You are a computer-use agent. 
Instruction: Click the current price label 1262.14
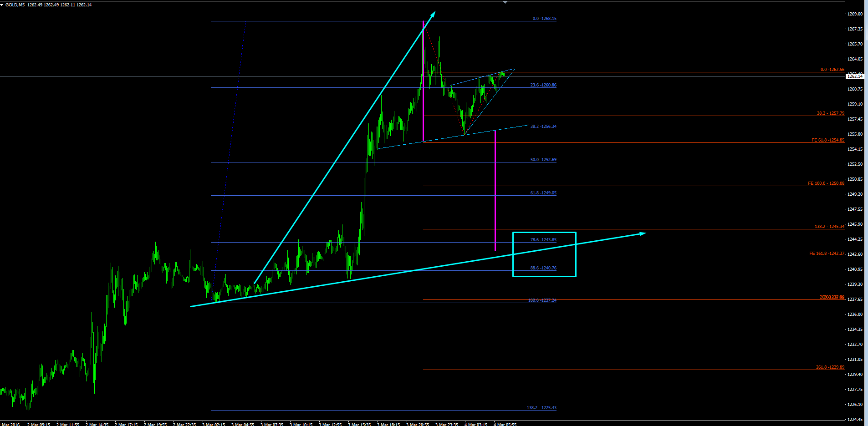[x=856, y=76]
